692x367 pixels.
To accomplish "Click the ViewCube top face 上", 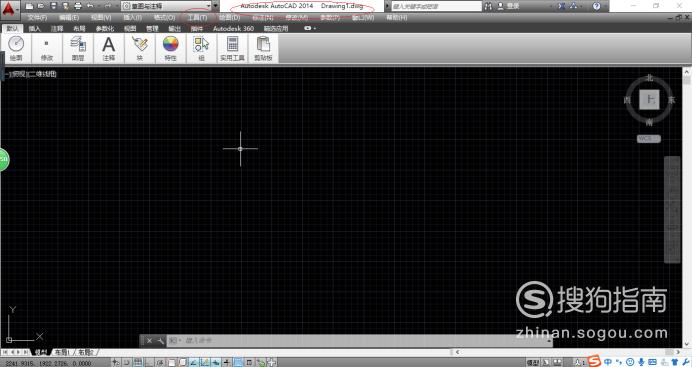I will (x=649, y=100).
